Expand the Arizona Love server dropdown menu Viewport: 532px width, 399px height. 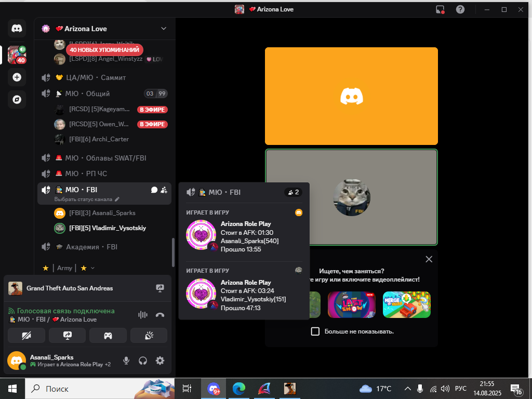(x=164, y=29)
